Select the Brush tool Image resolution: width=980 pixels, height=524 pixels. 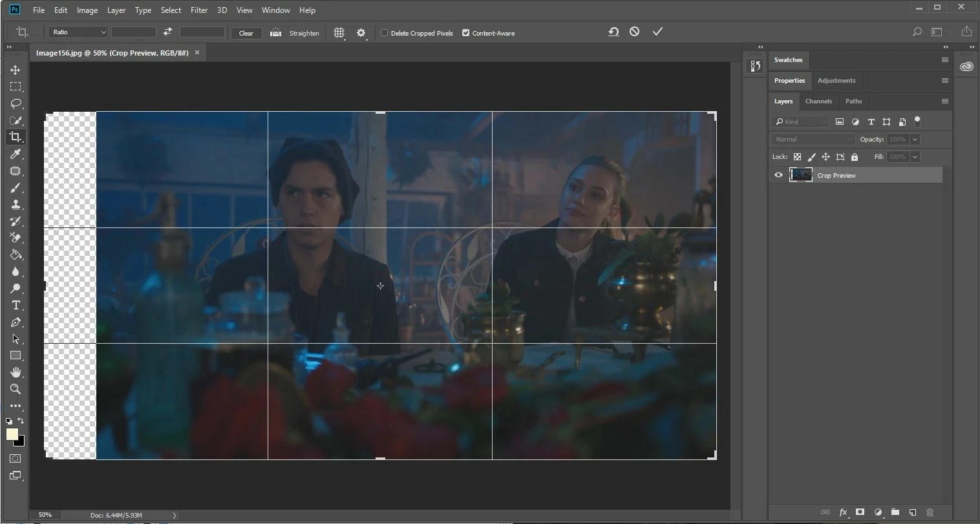coord(16,187)
